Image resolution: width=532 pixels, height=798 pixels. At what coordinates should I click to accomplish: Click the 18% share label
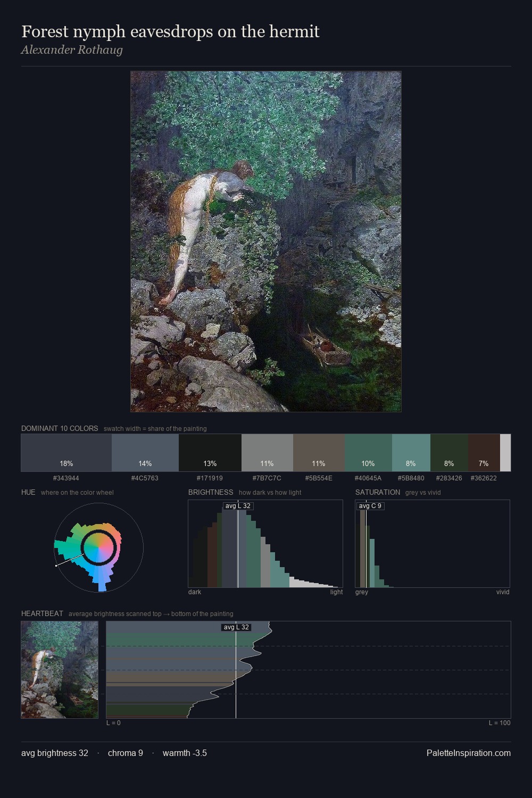[x=66, y=464]
